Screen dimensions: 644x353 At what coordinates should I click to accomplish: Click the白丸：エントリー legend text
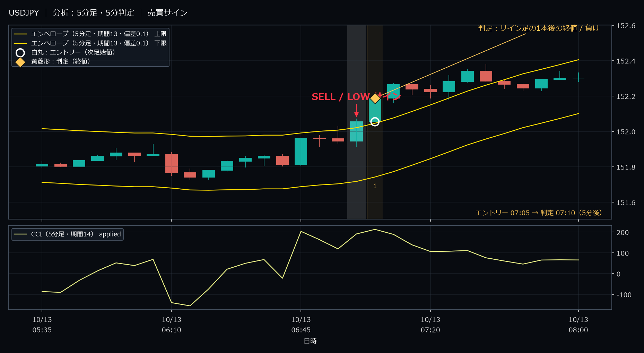73,52
